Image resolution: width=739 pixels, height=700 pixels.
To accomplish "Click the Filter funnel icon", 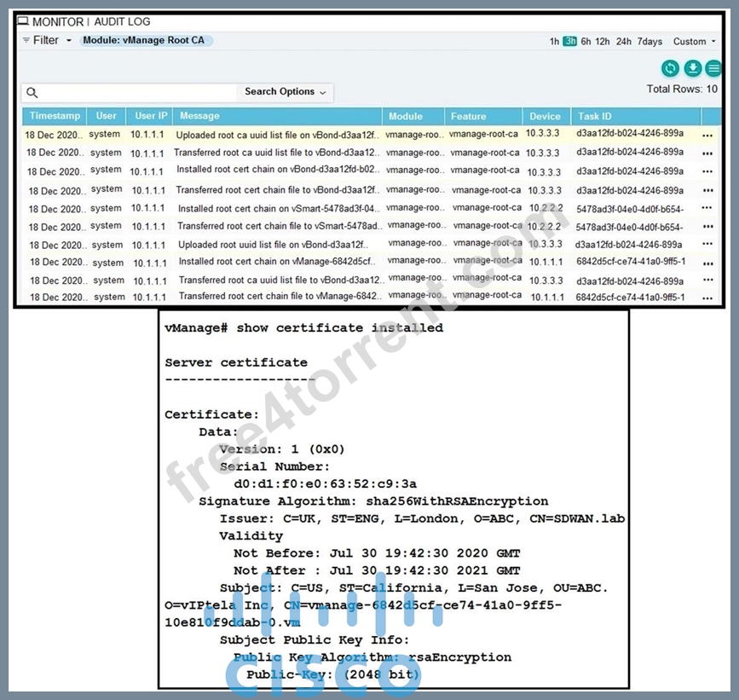I will tap(26, 41).
